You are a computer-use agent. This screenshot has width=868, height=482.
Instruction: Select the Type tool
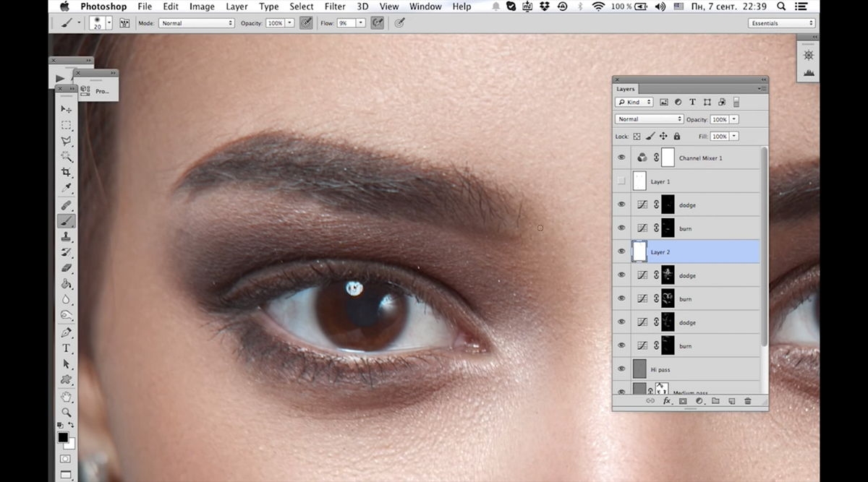[x=66, y=348]
